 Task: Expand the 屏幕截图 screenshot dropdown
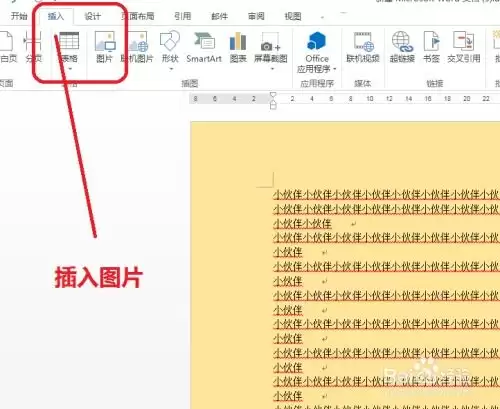(x=272, y=69)
